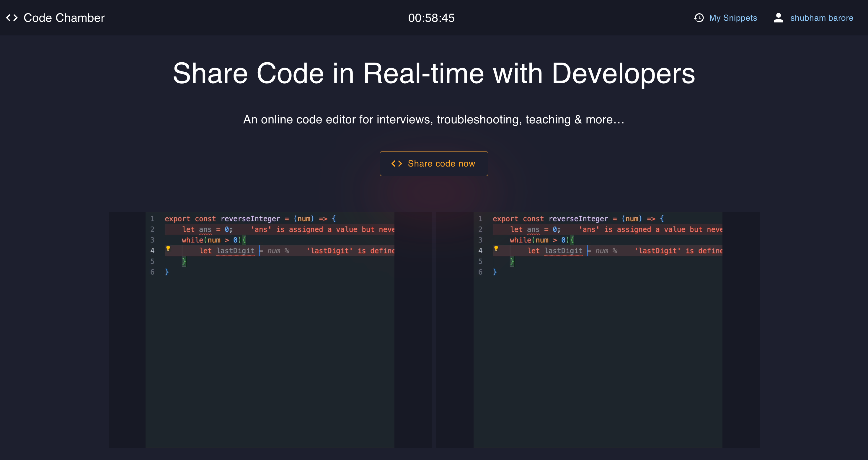Click the cursor position marker on line 4 right editor
Viewport: 868px width, 460px height.
point(587,251)
